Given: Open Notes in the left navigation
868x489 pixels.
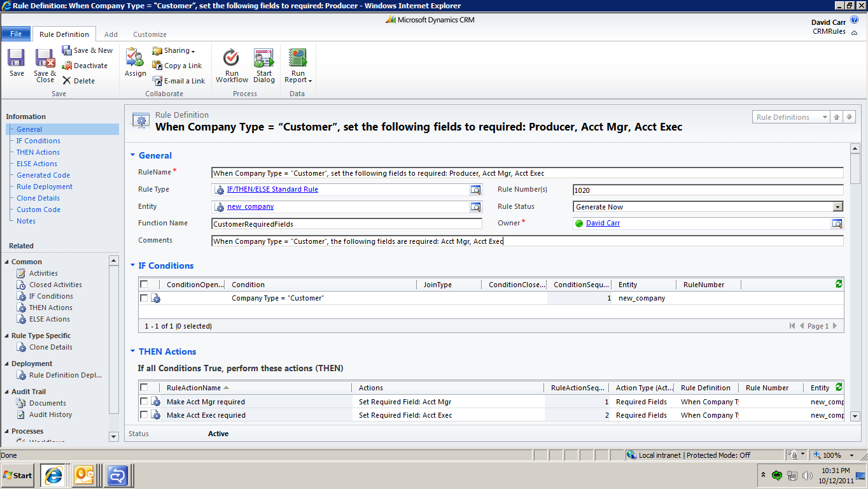Looking at the screenshot, I should pos(26,221).
